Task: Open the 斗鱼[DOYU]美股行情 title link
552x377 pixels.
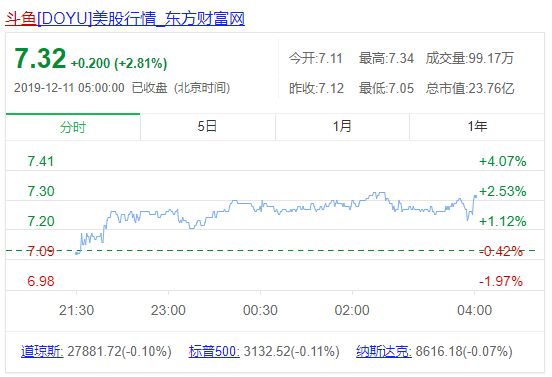Action: point(125,19)
